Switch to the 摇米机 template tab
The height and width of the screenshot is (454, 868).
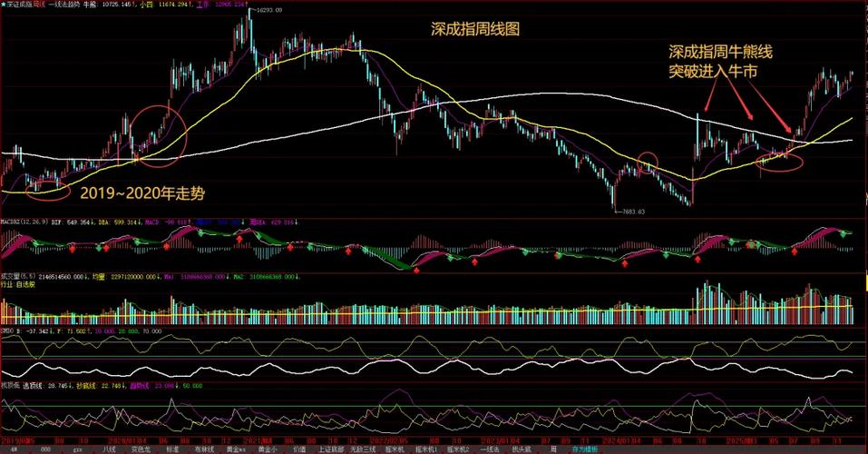point(395,449)
